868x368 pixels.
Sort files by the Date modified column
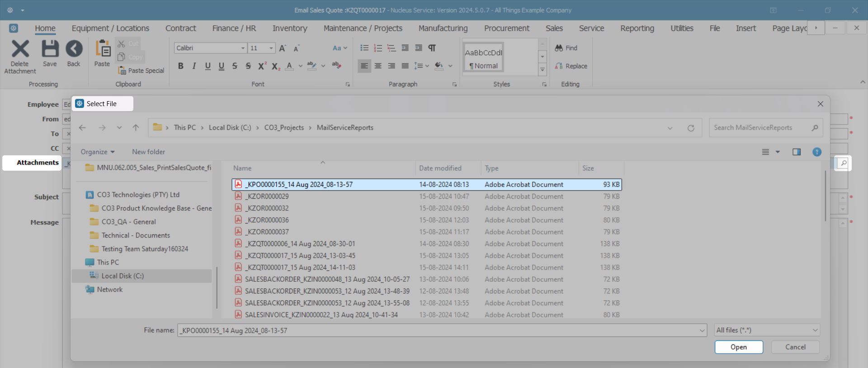click(440, 168)
